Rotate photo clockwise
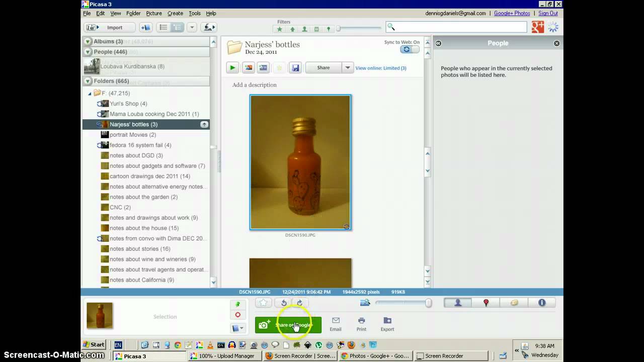This screenshot has height=362, width=644. pyautogui.click(x=299, y=303)
